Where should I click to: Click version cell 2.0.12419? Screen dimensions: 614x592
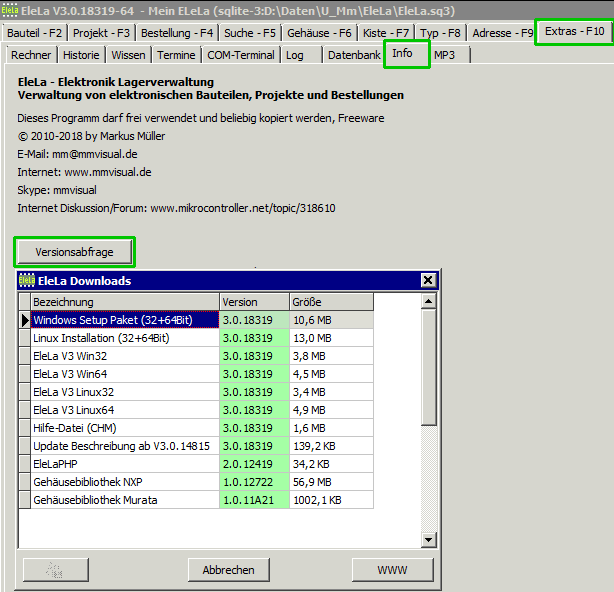tap(255, 464)
